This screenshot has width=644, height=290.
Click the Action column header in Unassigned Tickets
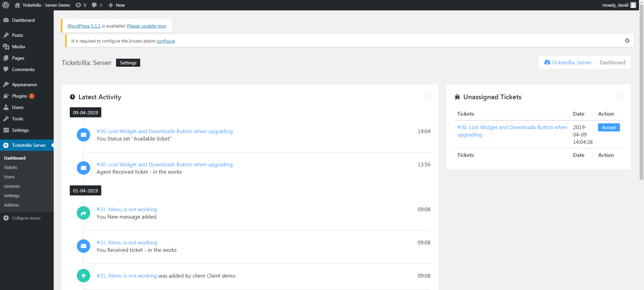click(x=606, y=114)
